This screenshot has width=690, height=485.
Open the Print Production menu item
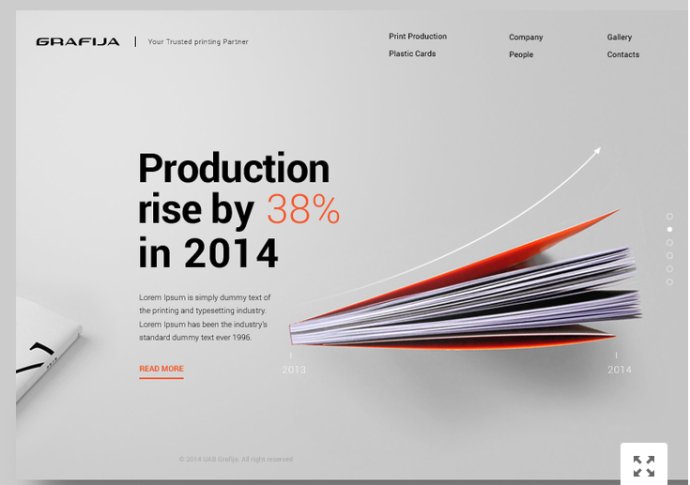point(417,37)
